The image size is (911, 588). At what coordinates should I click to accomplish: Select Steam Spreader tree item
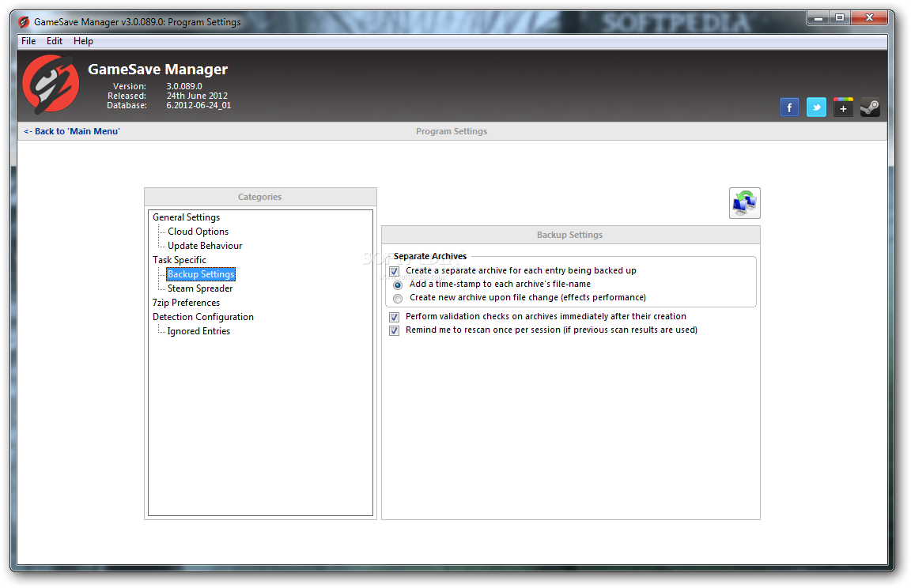click(x=200, y=288)
